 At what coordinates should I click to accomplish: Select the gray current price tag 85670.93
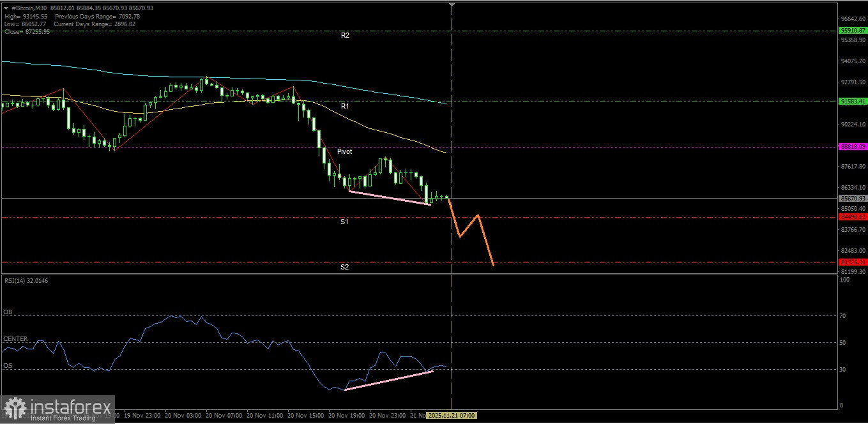coord(854,198)
